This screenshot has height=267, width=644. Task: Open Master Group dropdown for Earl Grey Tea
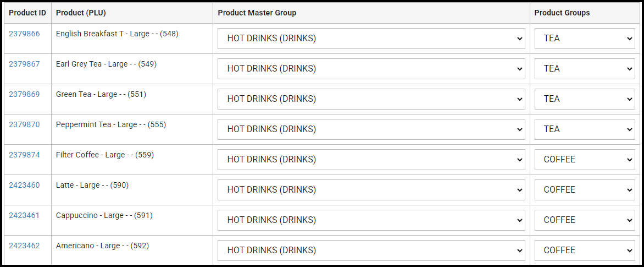(x=371, y=69)
